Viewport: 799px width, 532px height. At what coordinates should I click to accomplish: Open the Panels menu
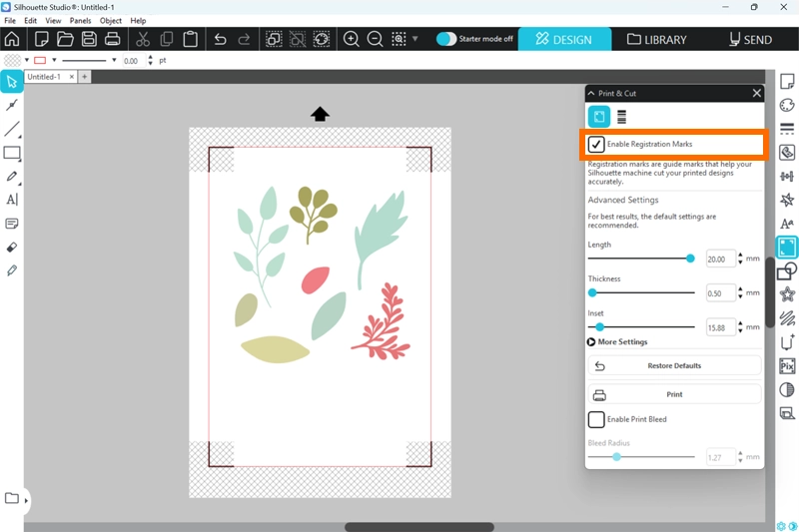[x=80, y=20]
